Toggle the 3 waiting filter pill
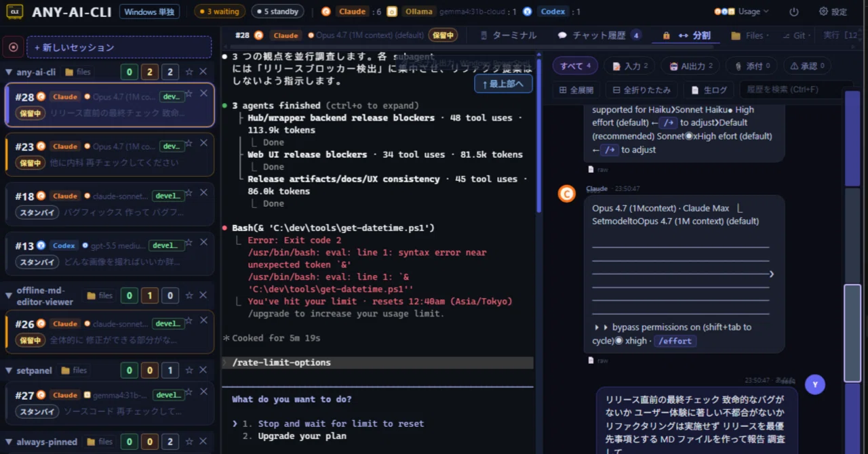 [219, 12]
